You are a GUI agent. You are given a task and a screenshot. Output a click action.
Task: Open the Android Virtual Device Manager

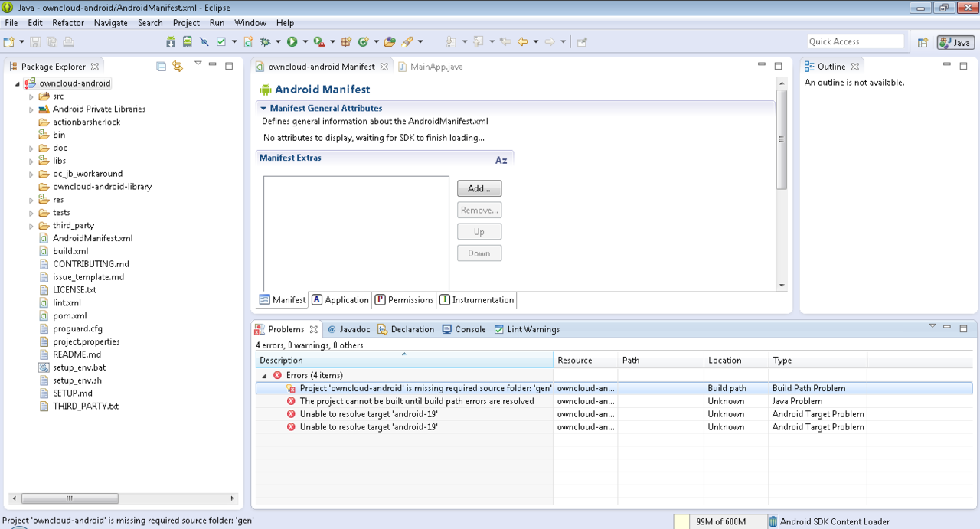coord(188,41)
